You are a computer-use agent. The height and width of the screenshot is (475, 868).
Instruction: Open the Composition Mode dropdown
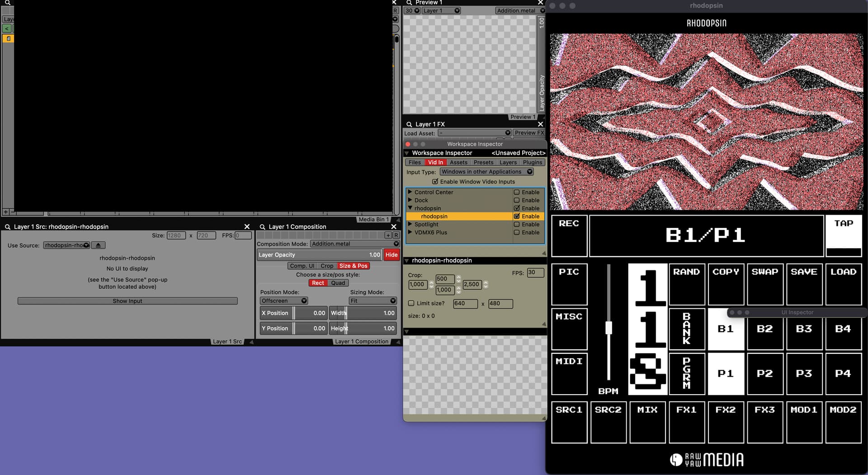coord(355,244)
